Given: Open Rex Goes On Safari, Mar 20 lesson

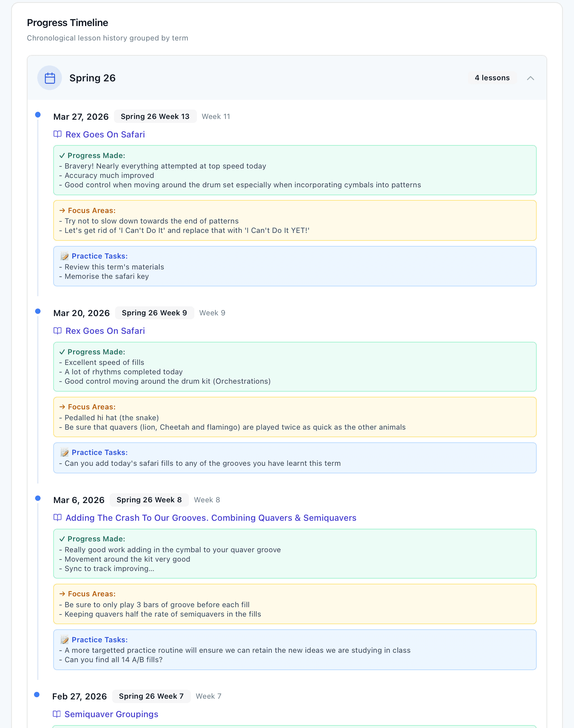Looking at the screenshot, I should (x=105, y=331).
